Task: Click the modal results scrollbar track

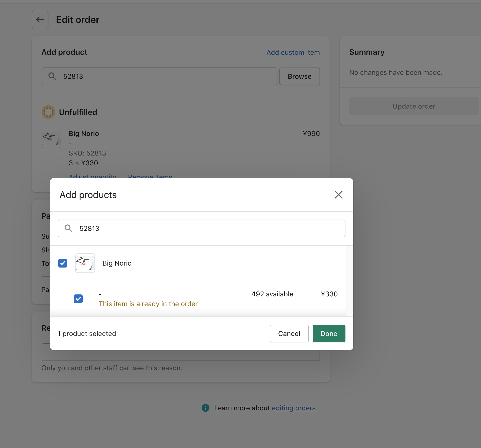Action: click(x=349, y=281)
